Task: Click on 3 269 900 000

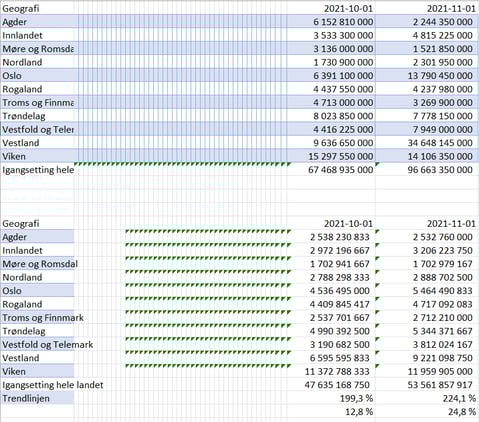Action: [443, 103]
